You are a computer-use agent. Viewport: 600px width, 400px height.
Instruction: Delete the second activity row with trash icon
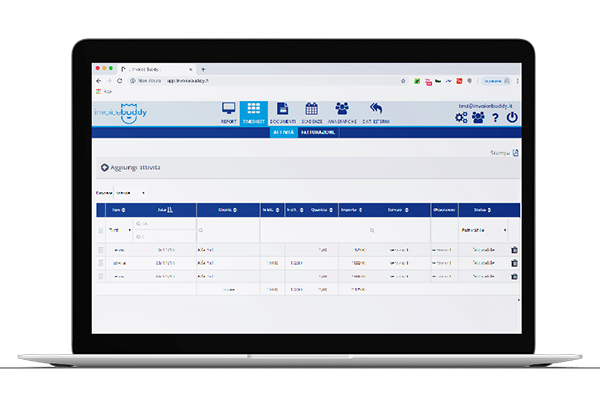(514, 263)
